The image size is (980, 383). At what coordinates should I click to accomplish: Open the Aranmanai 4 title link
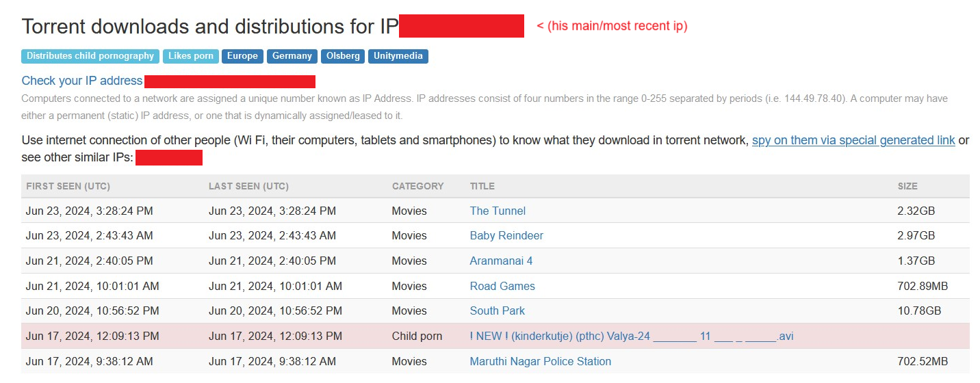[x=501, y=261]
